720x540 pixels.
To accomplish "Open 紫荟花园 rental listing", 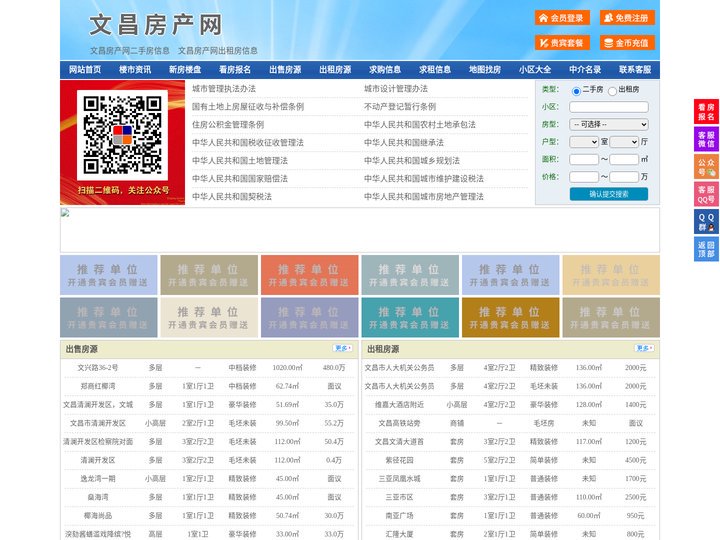I will (399, 460).
